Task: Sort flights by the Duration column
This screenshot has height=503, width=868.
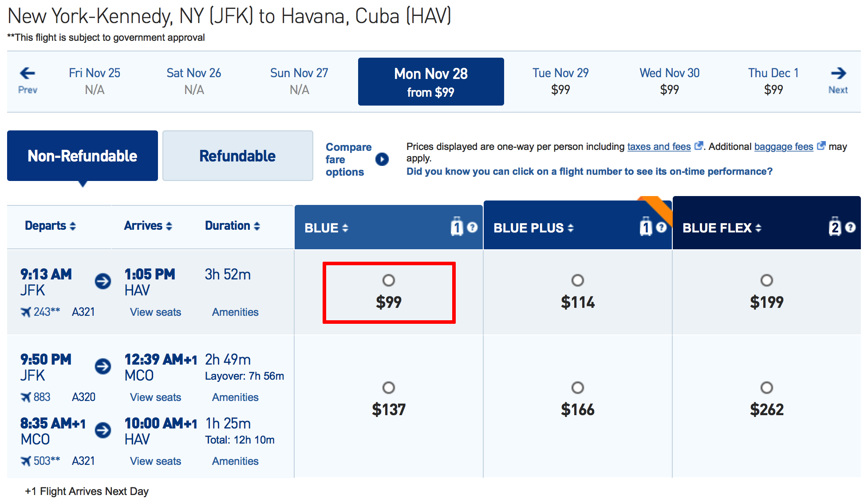Action: pyautogui.click(x=257, y=225)
